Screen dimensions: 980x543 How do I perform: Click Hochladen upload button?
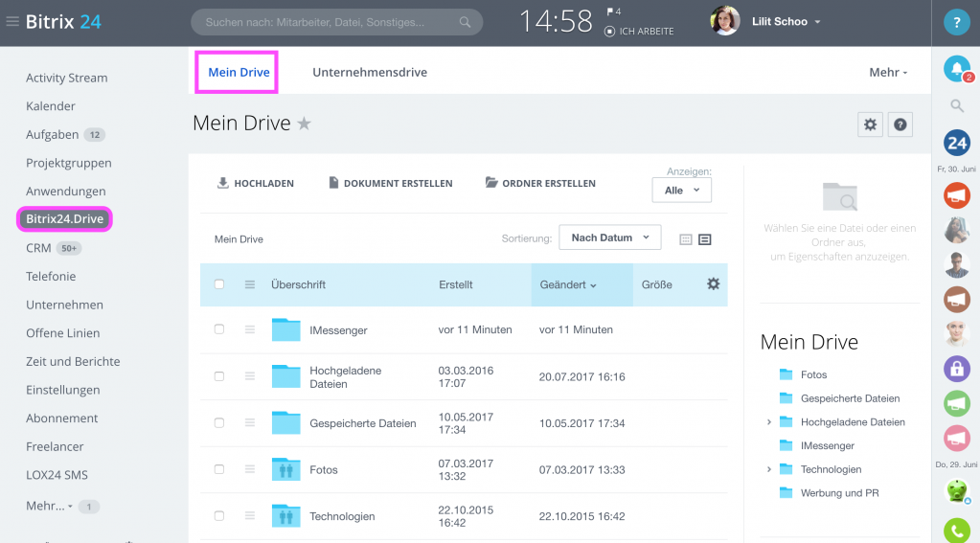pos(255,183)
